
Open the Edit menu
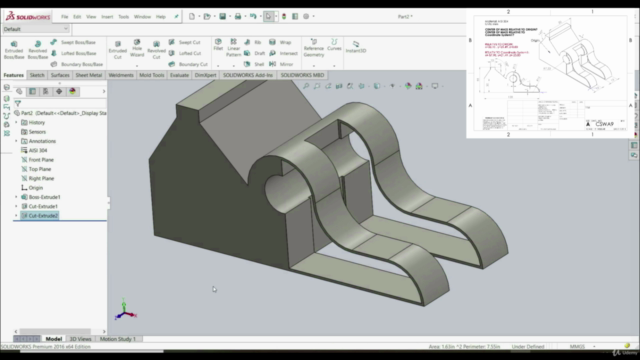pyautogui.click(x=77, y=17)
